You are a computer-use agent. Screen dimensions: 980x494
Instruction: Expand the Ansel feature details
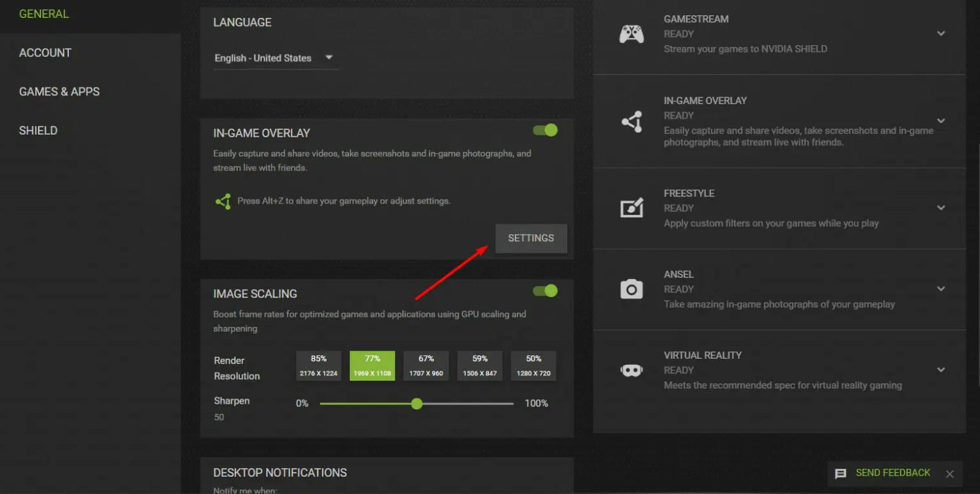point(941,289)
